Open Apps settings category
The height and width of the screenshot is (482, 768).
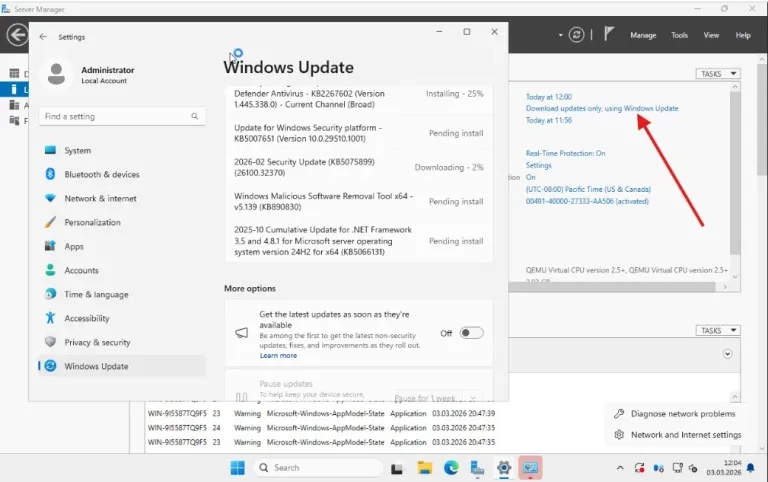click(x=121, y=246)
